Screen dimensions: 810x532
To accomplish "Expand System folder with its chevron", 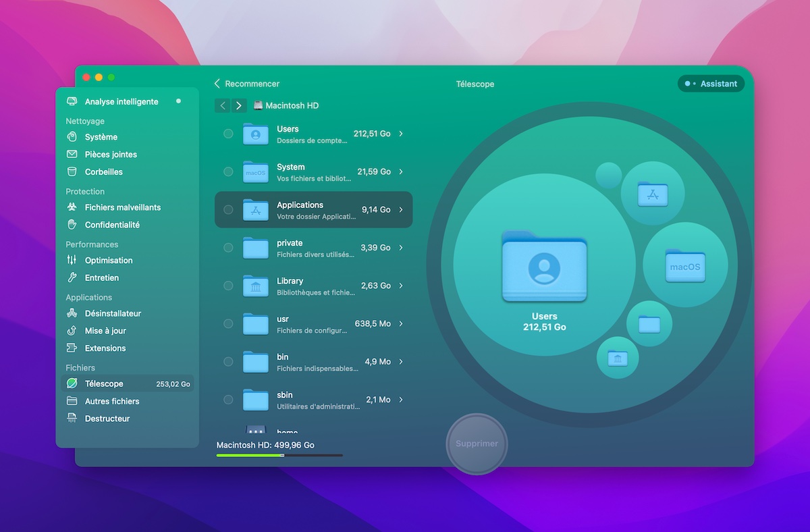I will pos(401,171).
